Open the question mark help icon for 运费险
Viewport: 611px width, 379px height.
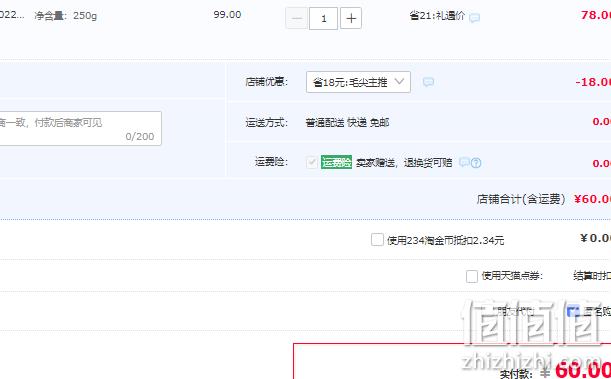(x=476, y=163)
